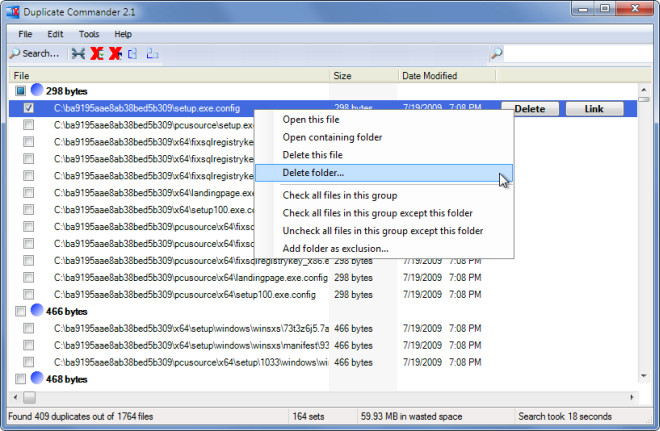Toggle the 298 bytes group checkbox
The width and height of the screenshot is (660, 431).
[20, 91]
